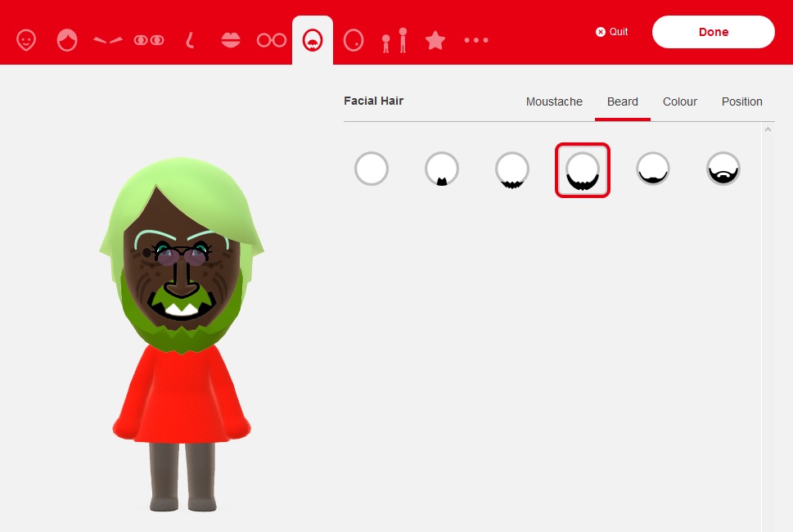Select the facial hair category icon
The width and height of the screenshot is (793, 532).
[x=313, y=40]
